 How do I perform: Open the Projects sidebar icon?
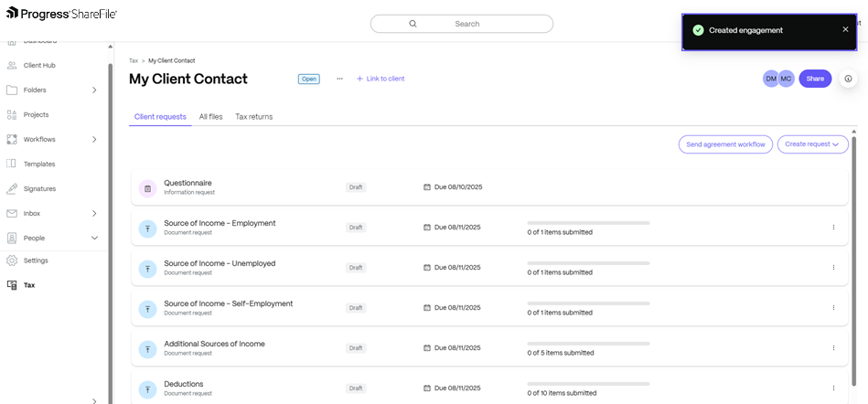tap(12, 114)
